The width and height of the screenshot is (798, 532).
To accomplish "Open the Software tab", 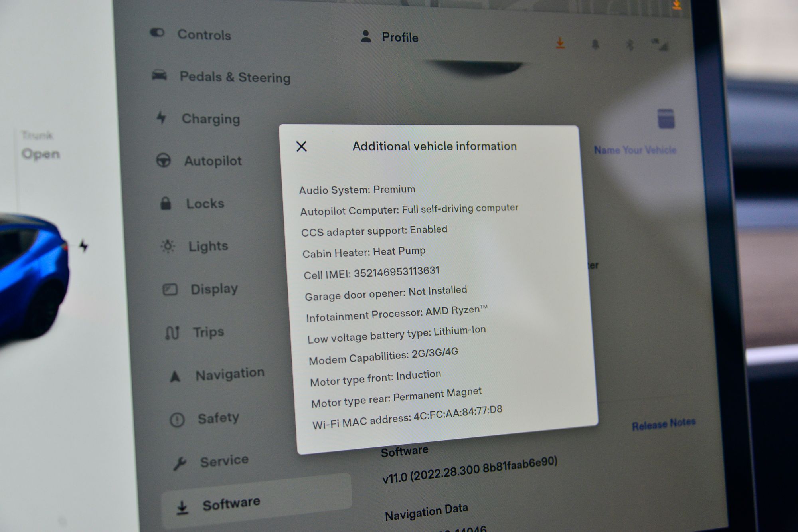I will (231, 504).
